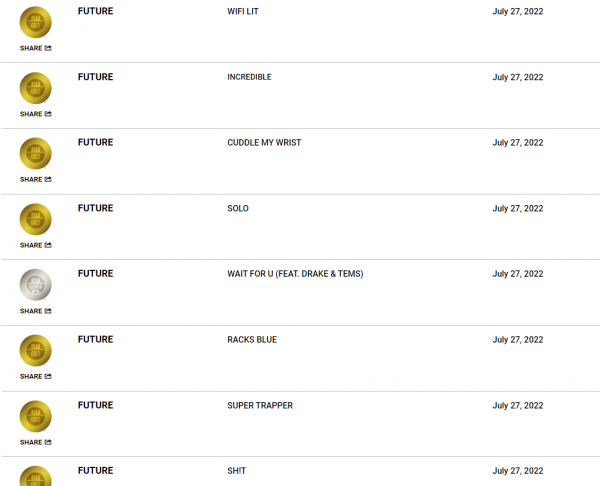Click the platinum badge for WAIT FOR U

click(x=36, y=285)
